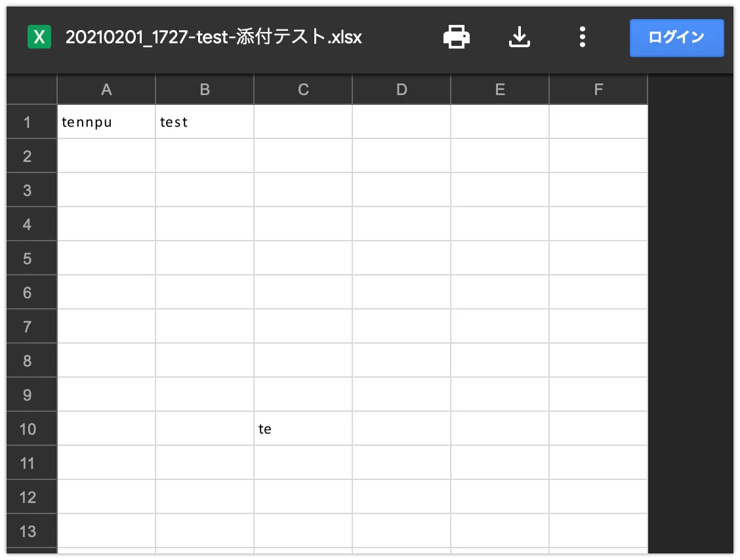This screenshot has width=740, height=560.
Task: Select row 1 header
Action: (28, 122)
